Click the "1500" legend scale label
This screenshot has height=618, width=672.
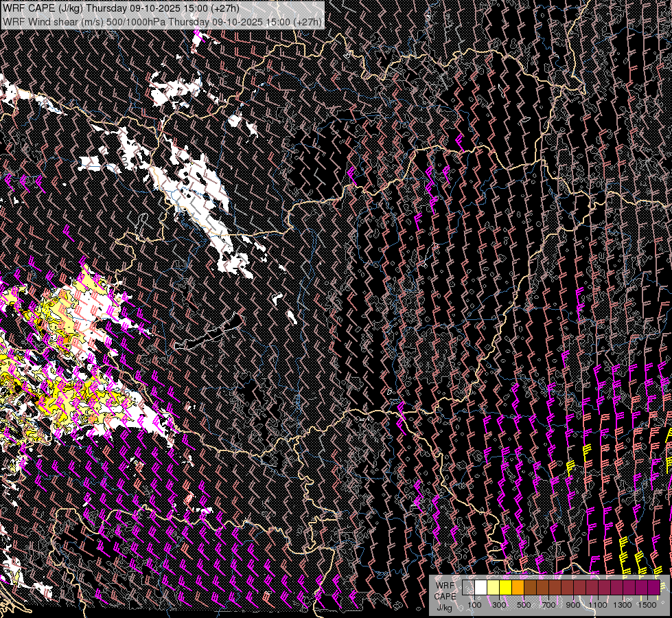pos(647,605)
